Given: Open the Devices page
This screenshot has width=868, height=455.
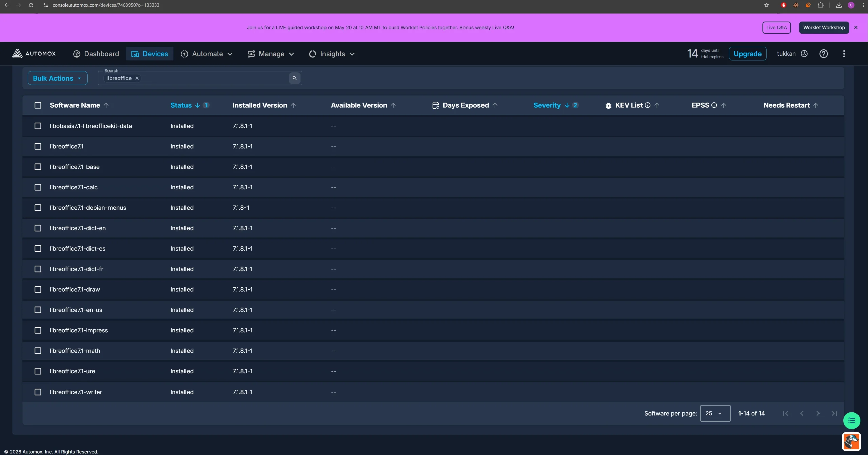Looking at the screenshot, I should click(150, 54).
